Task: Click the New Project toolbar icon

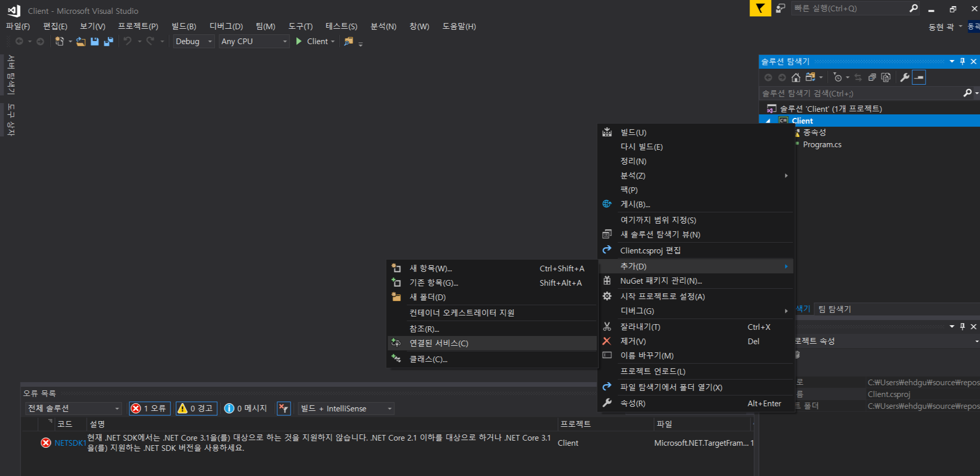Action: [x=60, y=42]
